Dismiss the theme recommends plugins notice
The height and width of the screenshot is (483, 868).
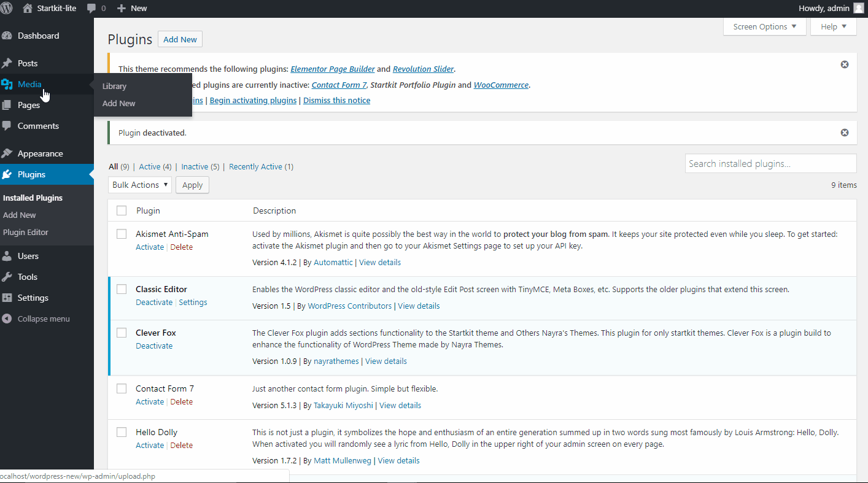[x=845, y=64]
